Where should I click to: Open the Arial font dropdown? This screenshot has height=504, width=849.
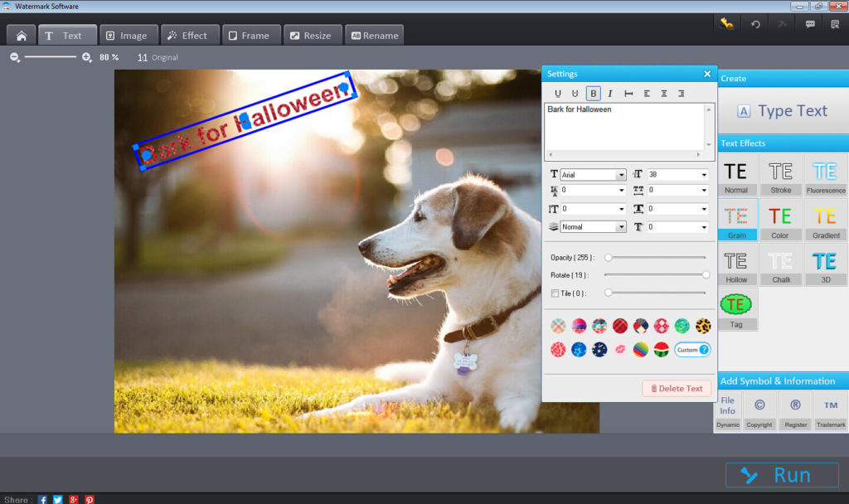[620, 175]
